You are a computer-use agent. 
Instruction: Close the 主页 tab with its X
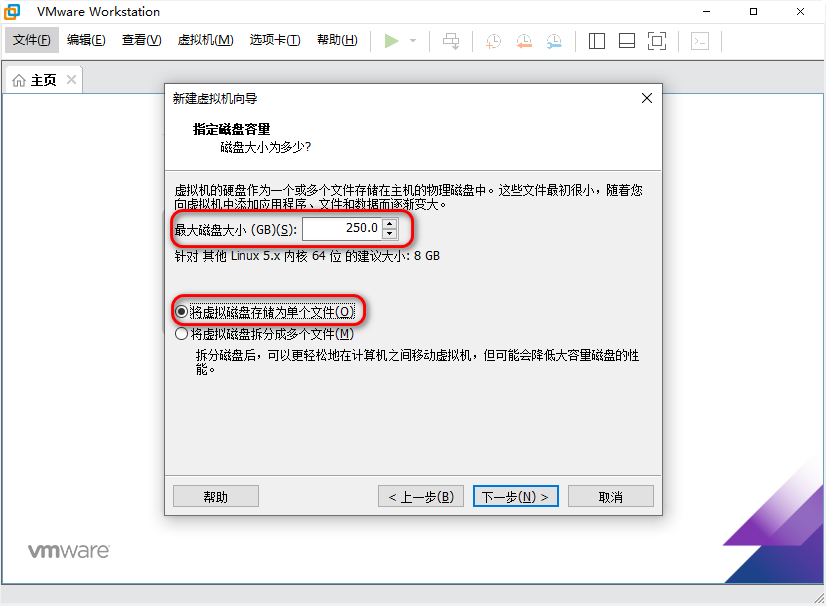point(71,80)
